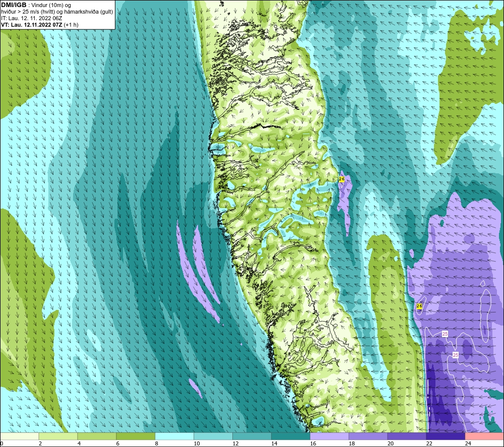The height and width of the screenshot is (447, 504).
Task: Pick the 4–6 m/s green legend swatch
Action: pyautogui.click(x=97, y=436)
